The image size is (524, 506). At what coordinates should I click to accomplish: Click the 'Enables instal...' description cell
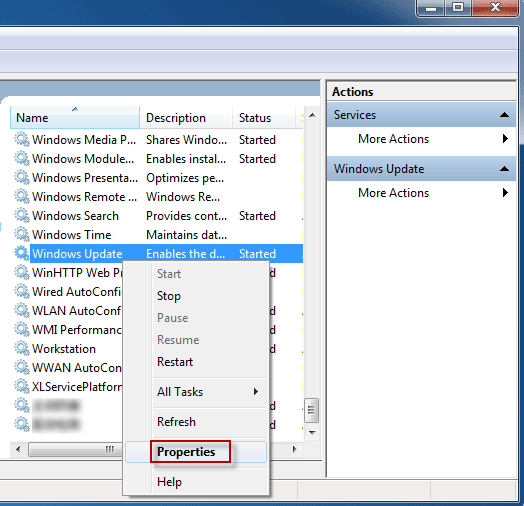coord(186,159)
